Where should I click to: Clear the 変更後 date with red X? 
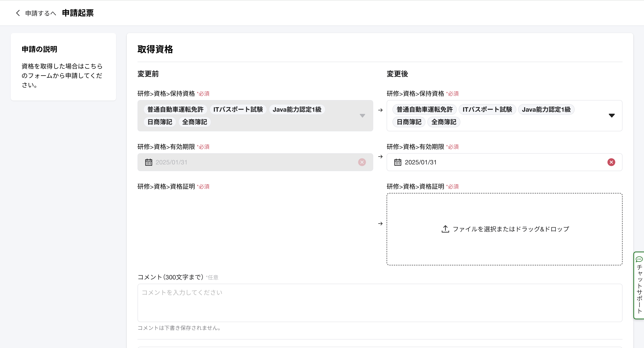pos(611,162)
